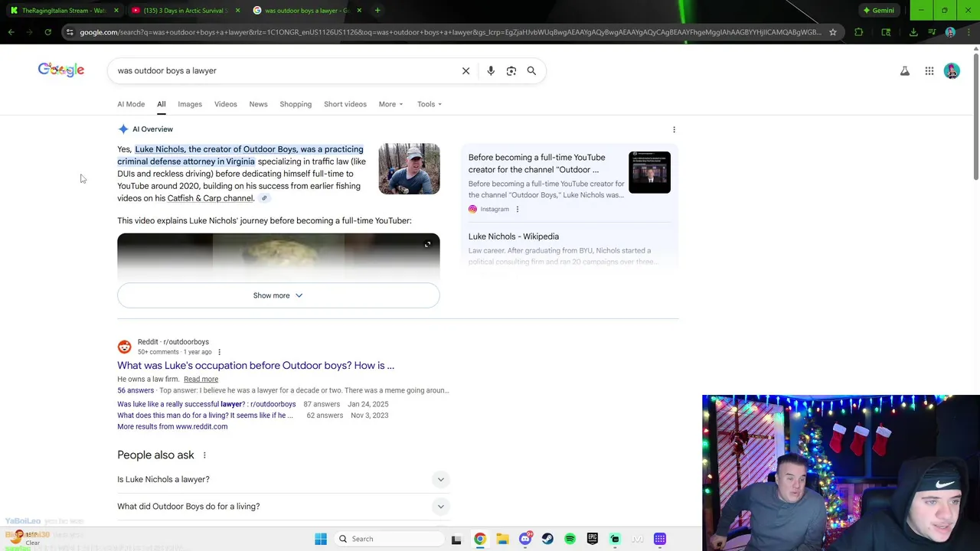Switch to News results tab

(x=258, y=104)
